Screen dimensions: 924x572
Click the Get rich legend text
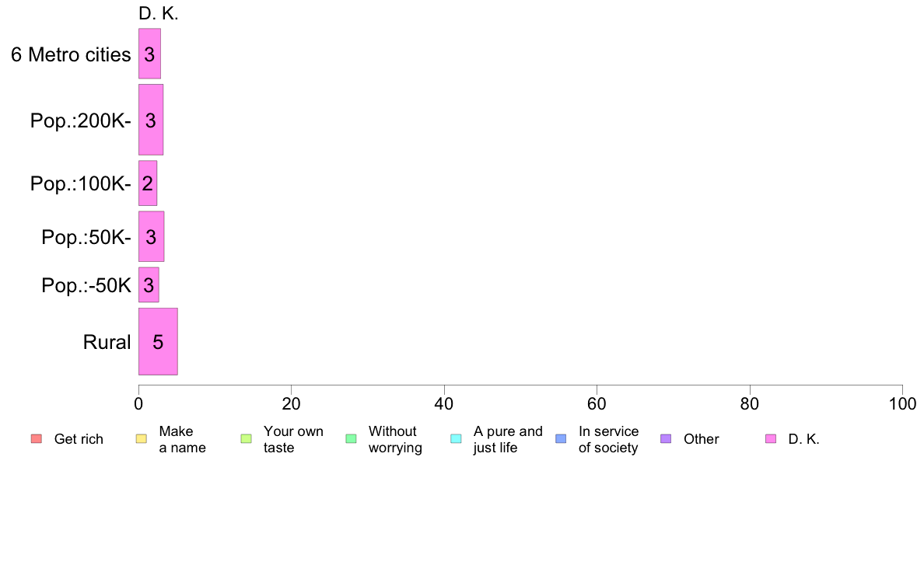[x=79, y=439]
